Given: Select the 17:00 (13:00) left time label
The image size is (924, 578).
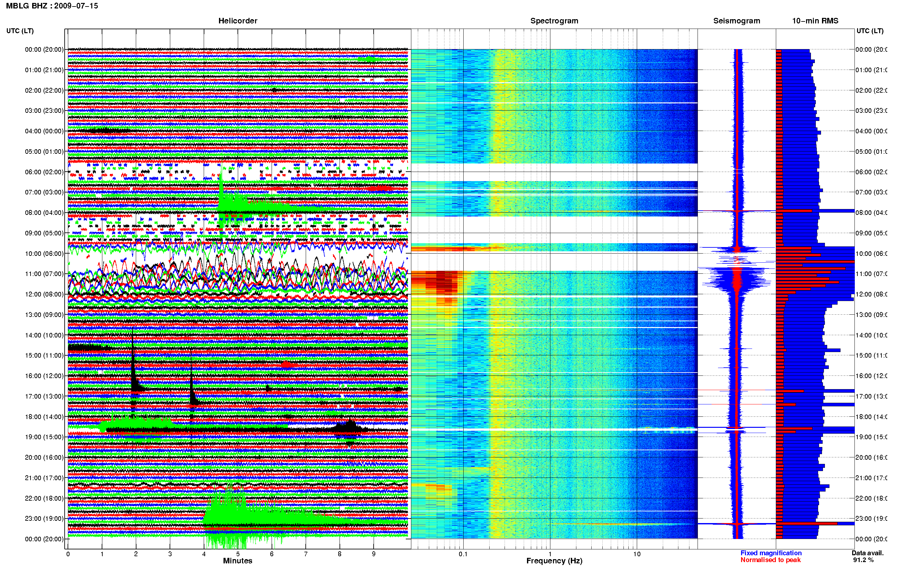Looking at the screenshot, I should coord(44,396).
